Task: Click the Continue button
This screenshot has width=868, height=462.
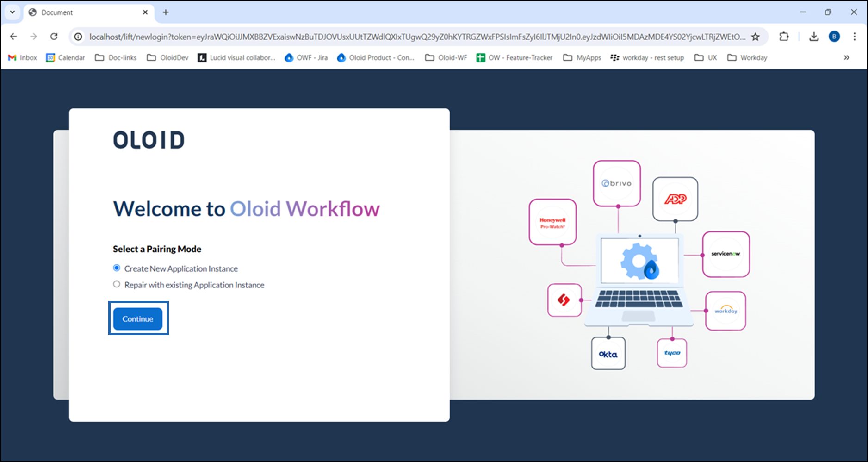Action: pos(138,319)
